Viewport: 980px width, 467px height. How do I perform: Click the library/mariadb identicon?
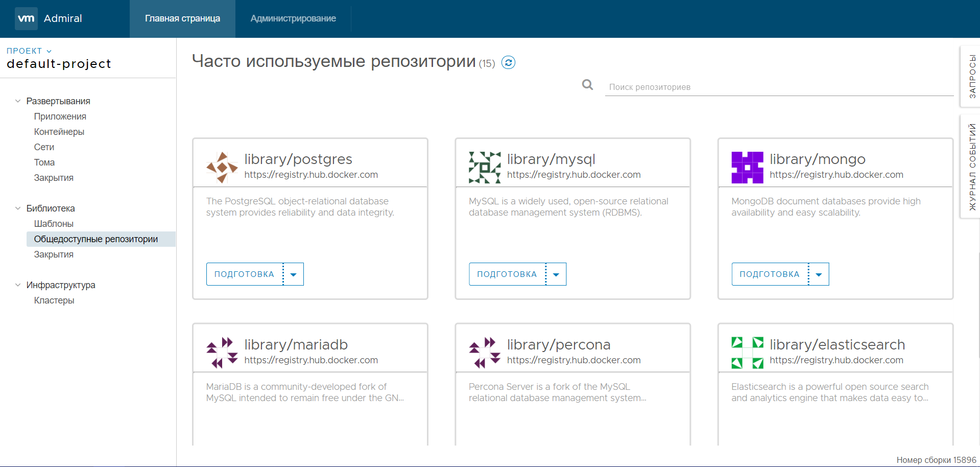coord(222,353)
